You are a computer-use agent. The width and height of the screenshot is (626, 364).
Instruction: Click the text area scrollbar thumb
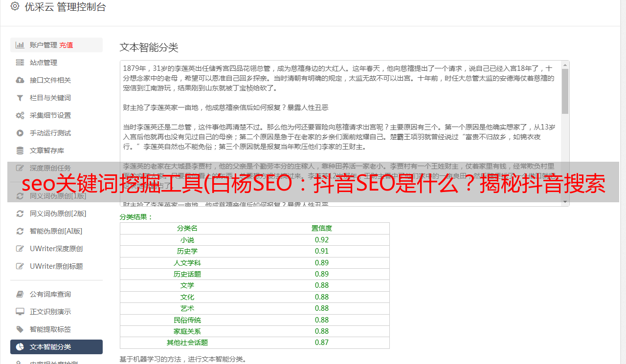565,91
